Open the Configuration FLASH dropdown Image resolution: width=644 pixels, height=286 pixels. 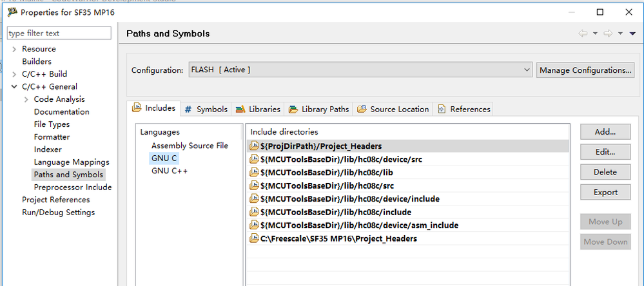pyautogui.click(x=360, y=70)
